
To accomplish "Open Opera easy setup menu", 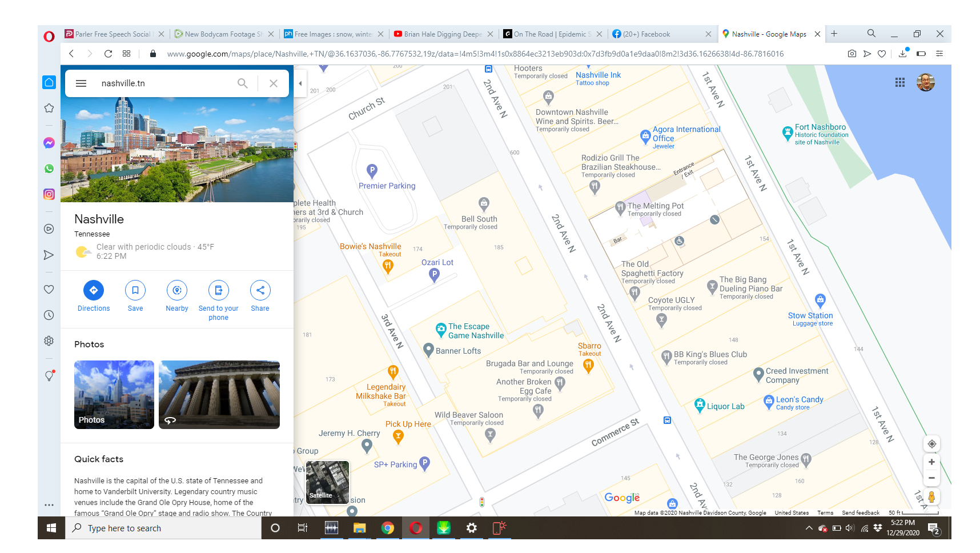I will tap(939, 54).
